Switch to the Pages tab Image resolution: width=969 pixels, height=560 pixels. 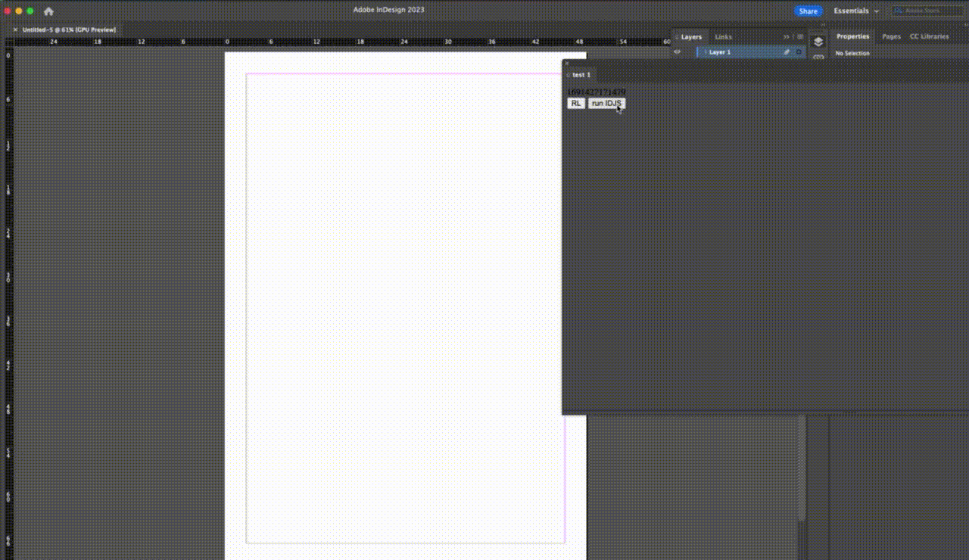point(891,36)
